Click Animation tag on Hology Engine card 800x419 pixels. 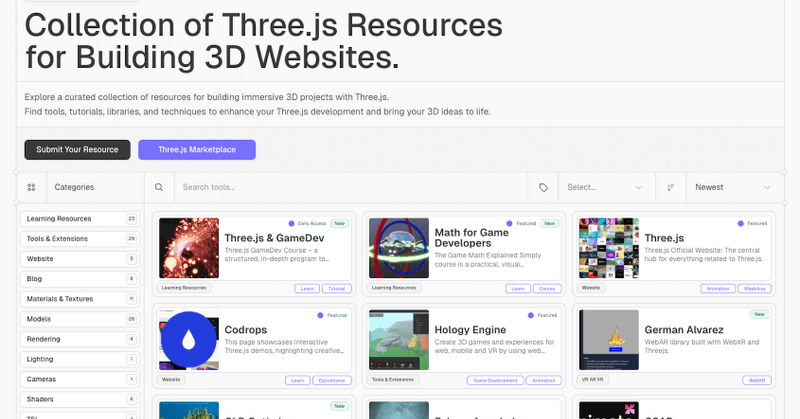pyautogui.click(x=544, y=380)
